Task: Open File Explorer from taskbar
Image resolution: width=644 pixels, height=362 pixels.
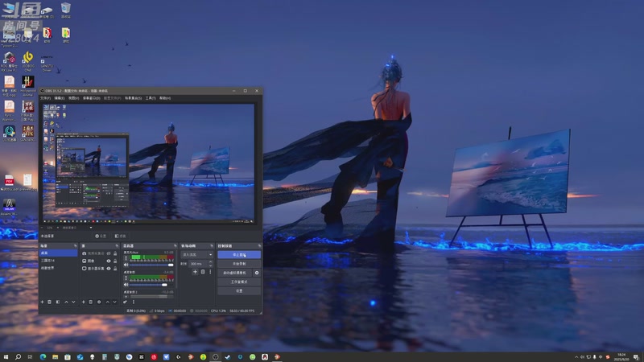Action: pos(55,357)
